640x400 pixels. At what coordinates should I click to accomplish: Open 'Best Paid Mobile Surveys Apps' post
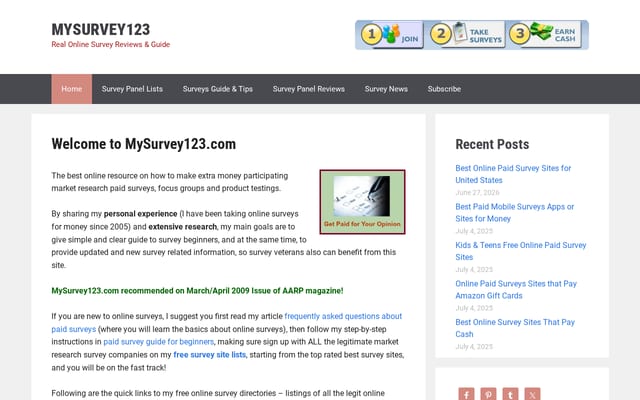(x=515, y=213)
